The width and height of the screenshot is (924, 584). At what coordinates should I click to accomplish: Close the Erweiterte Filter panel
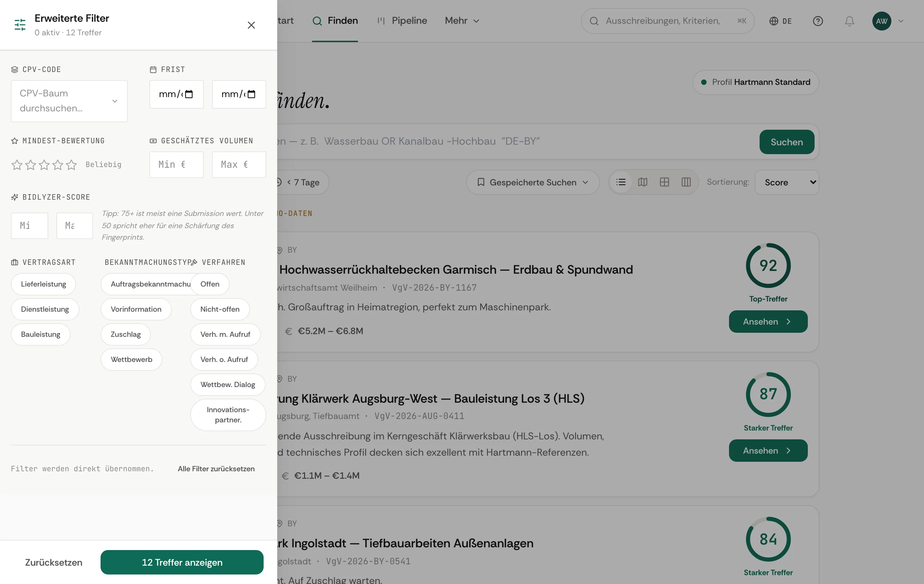[251, 25]
